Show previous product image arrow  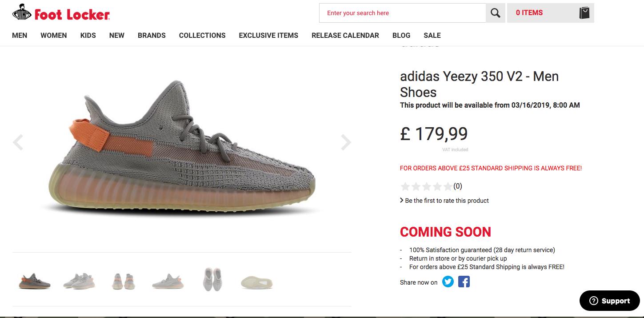tap(18, 142)
